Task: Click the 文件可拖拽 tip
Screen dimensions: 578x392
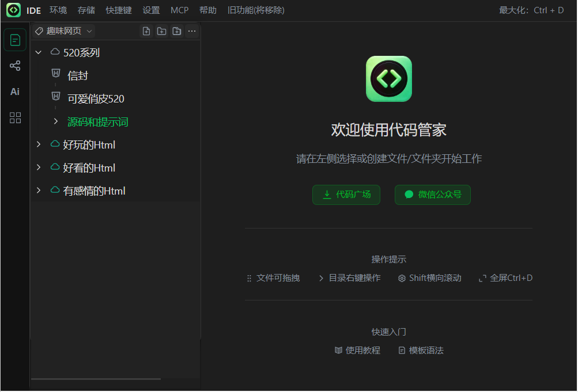Action: [274, 278]
